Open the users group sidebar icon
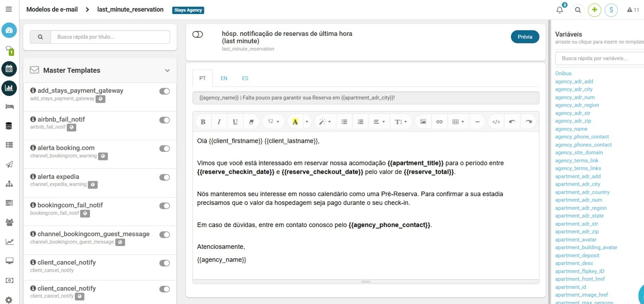The width and height of the screenshot is (644, 304). tap(9, 222)
